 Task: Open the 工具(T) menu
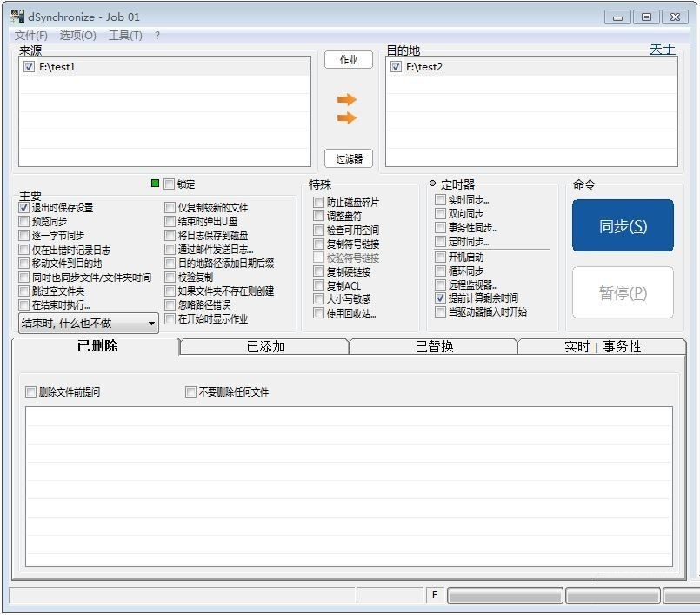click(125, 36)
